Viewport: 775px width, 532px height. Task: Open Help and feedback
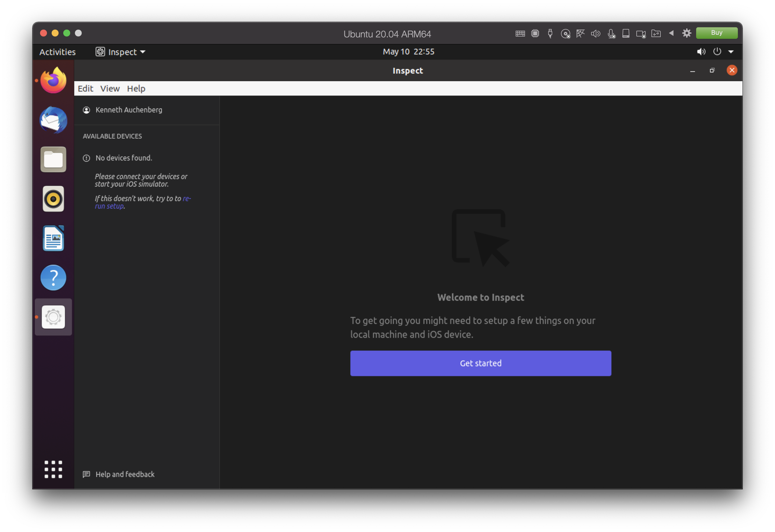click(125, 474)
